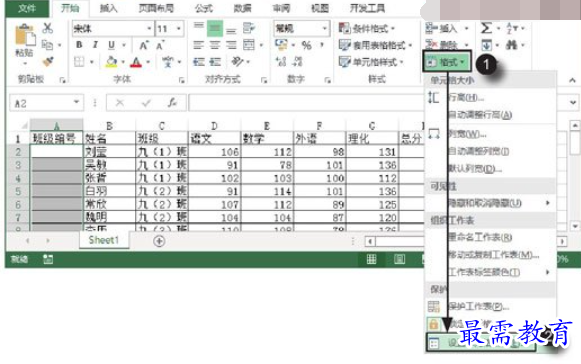The width and height of the screenshot is (581, 364).
Task: Switch to the Formulas tab
Action: (x=204, y=8)
